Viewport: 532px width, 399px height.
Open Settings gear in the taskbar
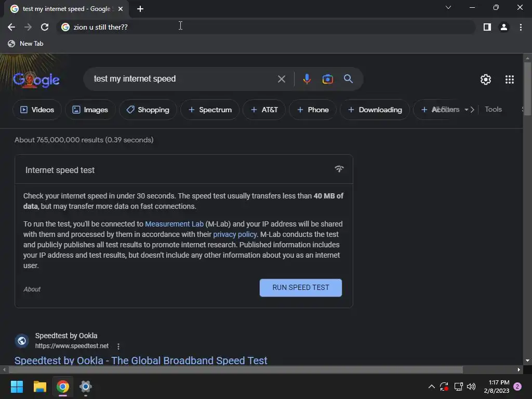click(x=86, y=387)
